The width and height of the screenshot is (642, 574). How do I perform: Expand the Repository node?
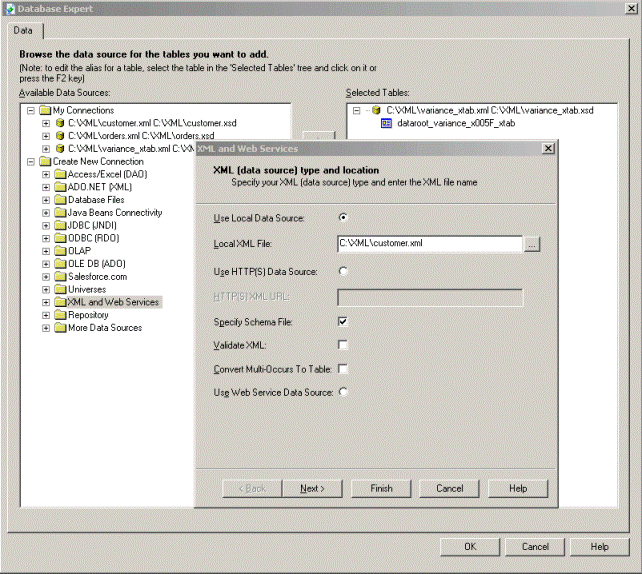tap(46, 315)
